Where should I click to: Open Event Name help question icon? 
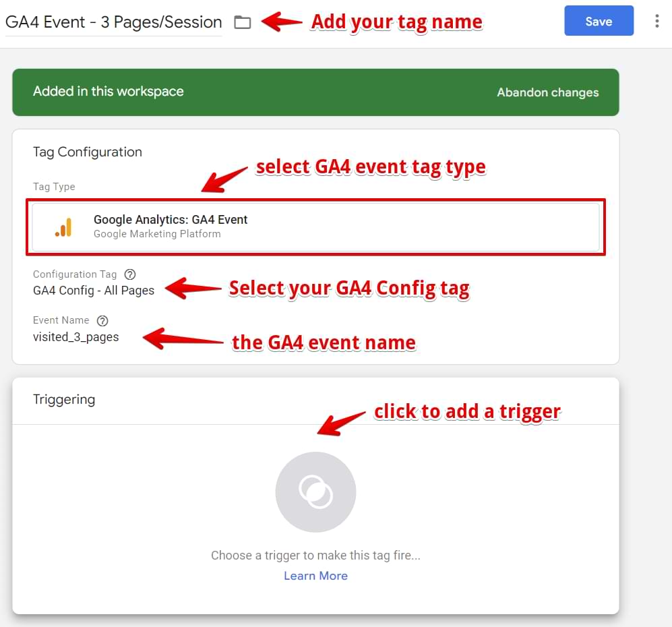tap(102, 320)
